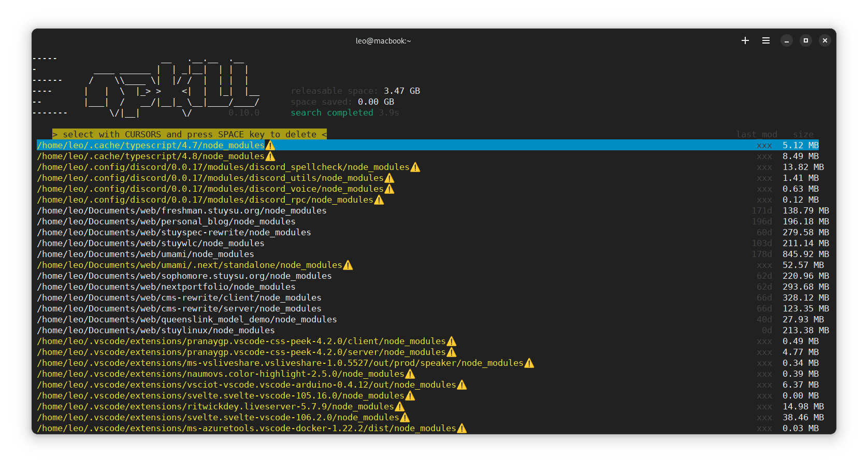Viewport: 868px width, 469px height.
Task: Click the 171d last modified value
Action: (762, 211)
